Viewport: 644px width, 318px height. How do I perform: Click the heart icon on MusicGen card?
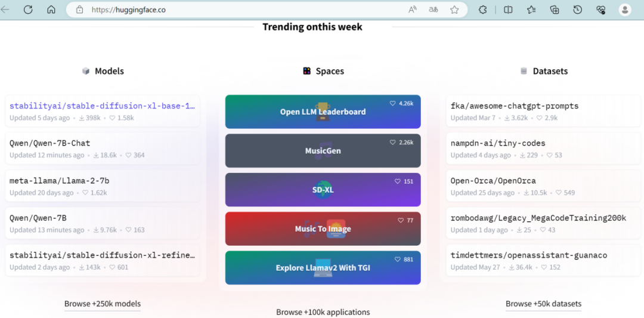(x=392, y=143)
